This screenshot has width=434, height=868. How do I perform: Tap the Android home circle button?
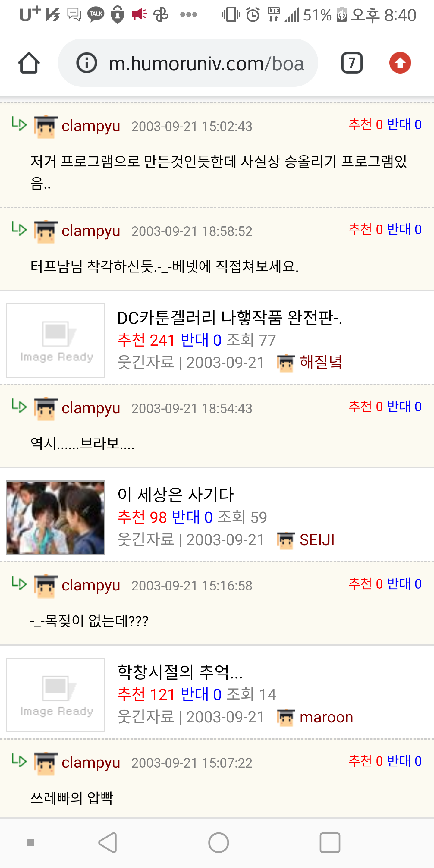(x=218, y=843)
